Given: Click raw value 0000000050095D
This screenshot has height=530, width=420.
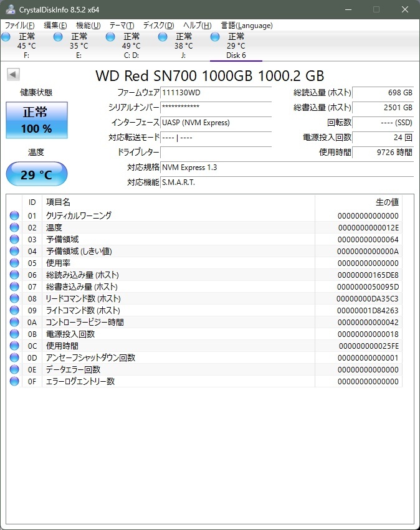Looking at the screenshot, I should (368, 286).
